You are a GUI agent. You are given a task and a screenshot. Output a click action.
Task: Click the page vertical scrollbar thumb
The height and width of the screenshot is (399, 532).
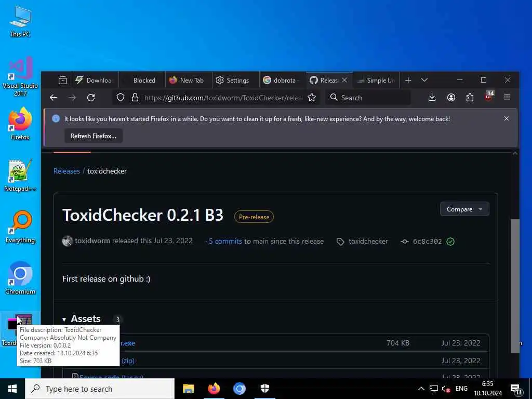(515, 286)
